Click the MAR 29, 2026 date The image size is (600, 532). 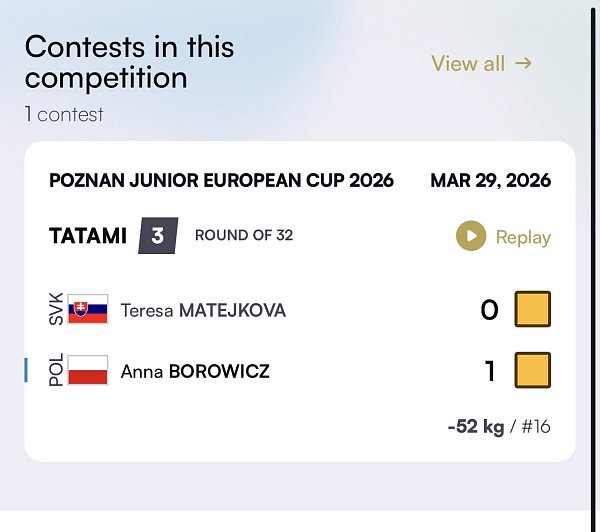tap(490, 181)
